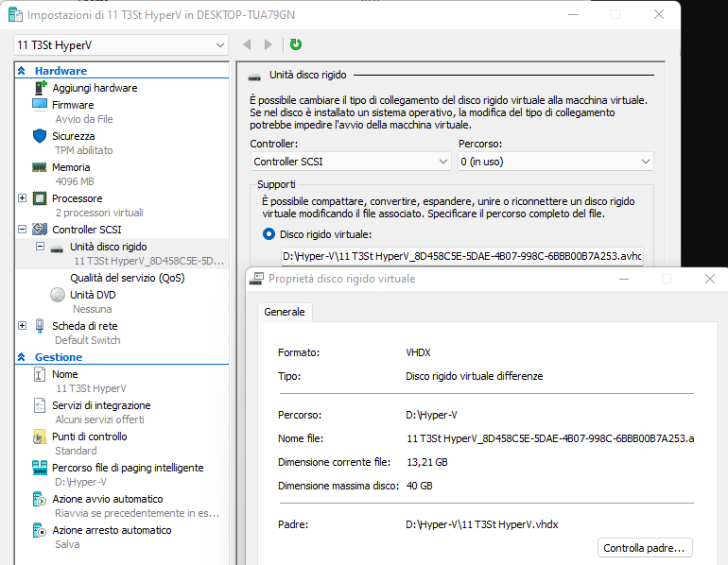The width and height of the screenshot is (728, 565).
Task: Click the TPM abilitato subtext
Action: [84, 150]
